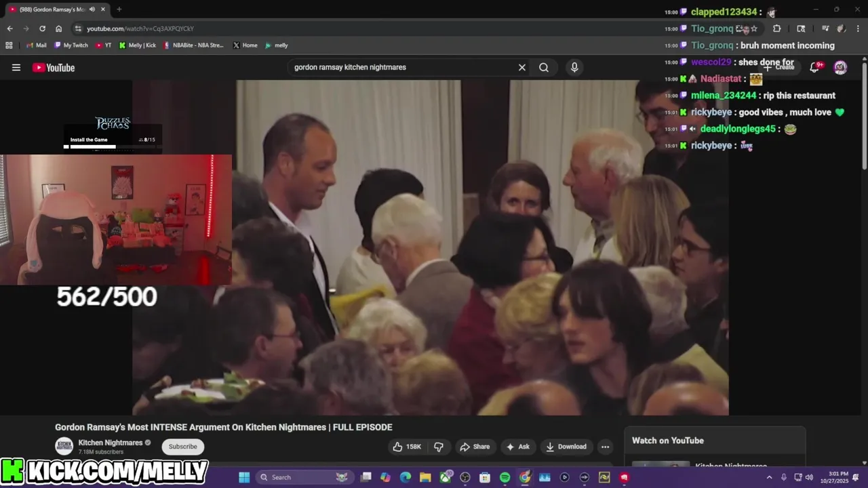This screenshot has height=488, width=868.
Task: Open Windows Start menu
Action: tap(244, 477)
